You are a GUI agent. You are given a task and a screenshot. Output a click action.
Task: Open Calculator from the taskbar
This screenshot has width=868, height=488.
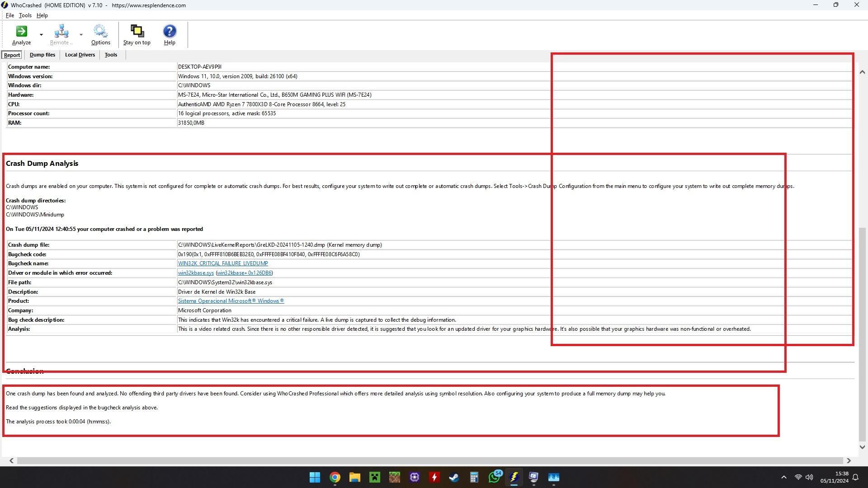pyautogui.click(x=474, y=477)
